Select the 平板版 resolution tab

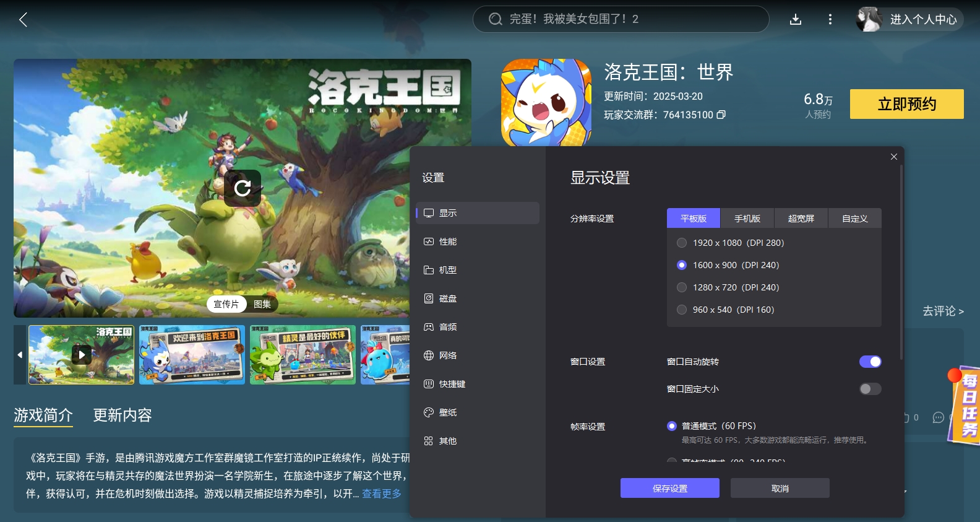pyautogui.click(x=694, y=219)
